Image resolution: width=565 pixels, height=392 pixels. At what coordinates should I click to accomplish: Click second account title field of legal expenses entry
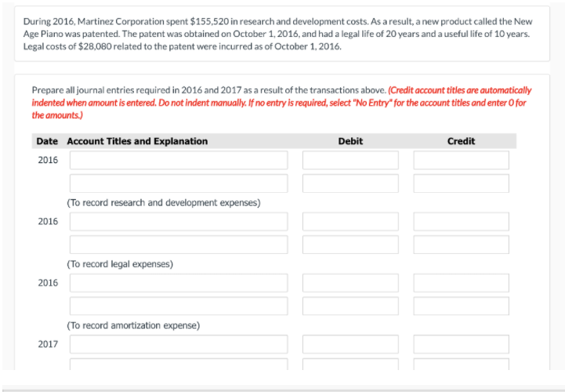click(179, 245)
